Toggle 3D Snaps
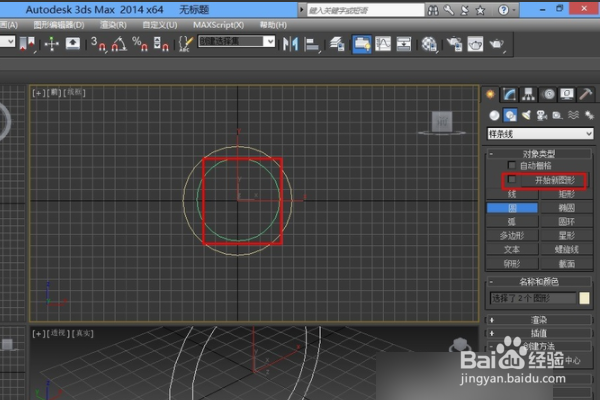The image size is (600, 400). 98,44
